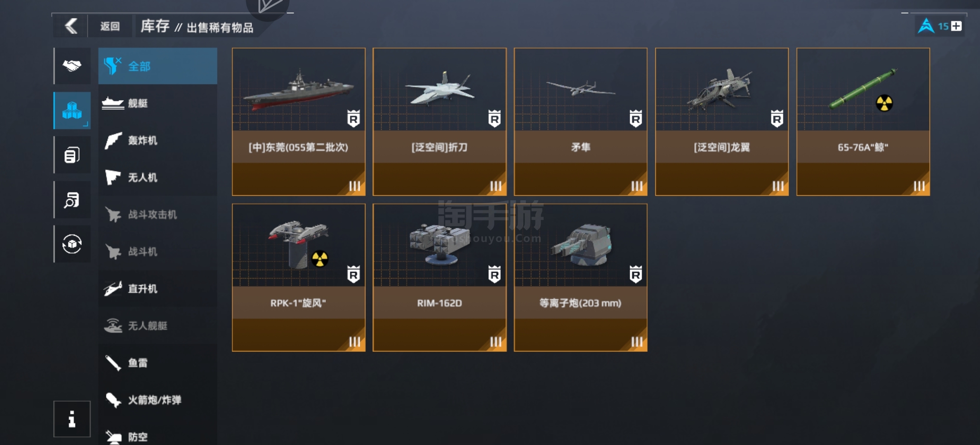
Task: Click the plus icon to add currency
Action: click(956, 26)
